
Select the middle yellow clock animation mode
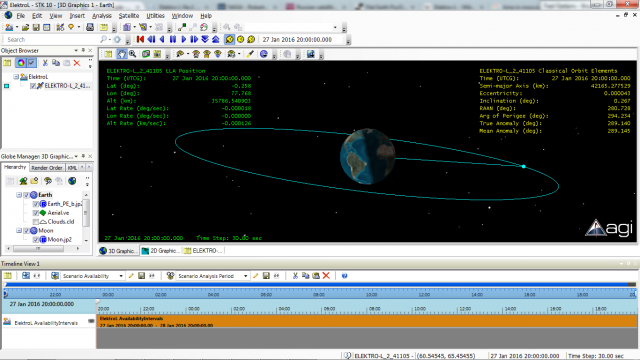[x=240, y=39]
